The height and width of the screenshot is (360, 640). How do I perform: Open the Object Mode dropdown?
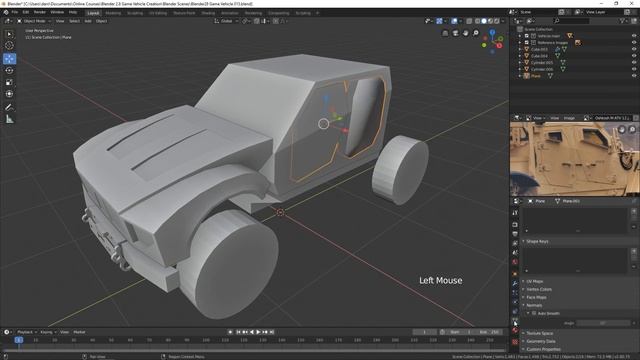point(34,21)
